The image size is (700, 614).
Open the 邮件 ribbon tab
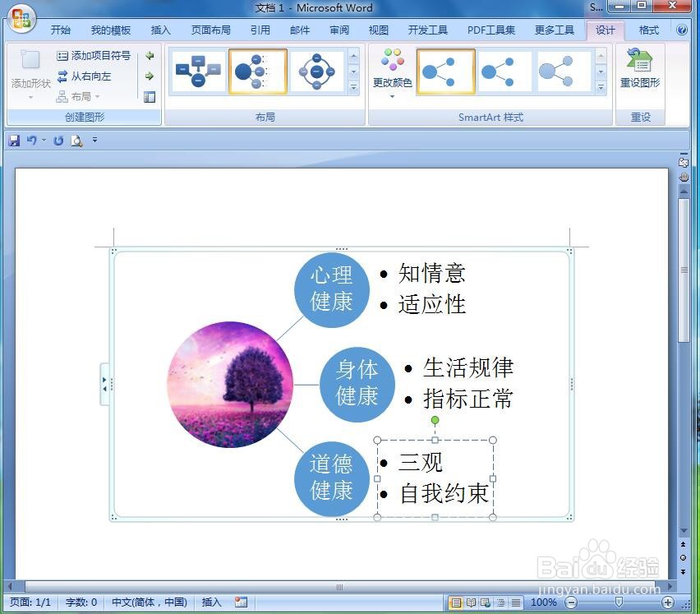pos(300,30)
